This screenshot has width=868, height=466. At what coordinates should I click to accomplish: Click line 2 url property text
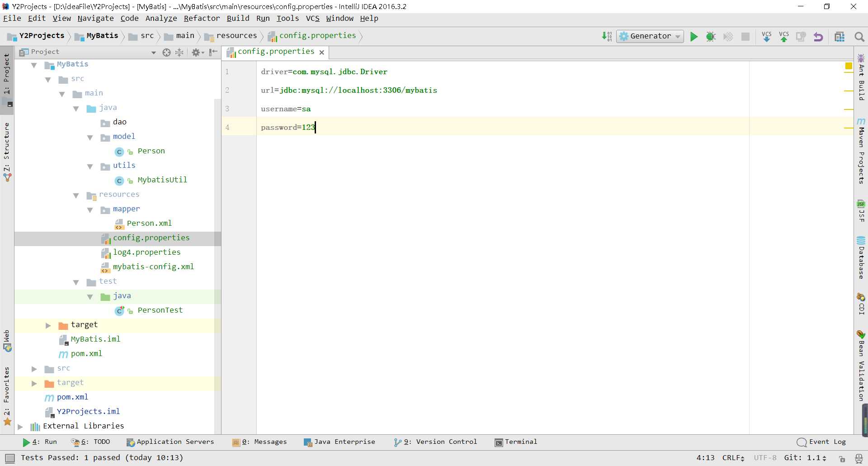349,90
